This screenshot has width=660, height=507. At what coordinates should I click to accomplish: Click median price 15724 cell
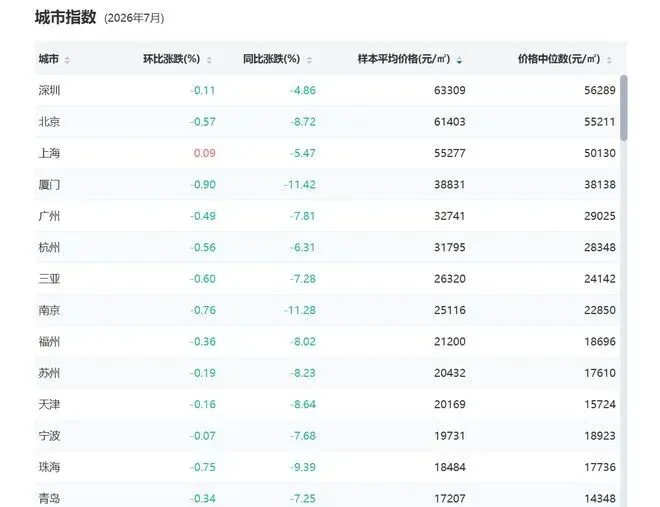(x=600, y=404)
